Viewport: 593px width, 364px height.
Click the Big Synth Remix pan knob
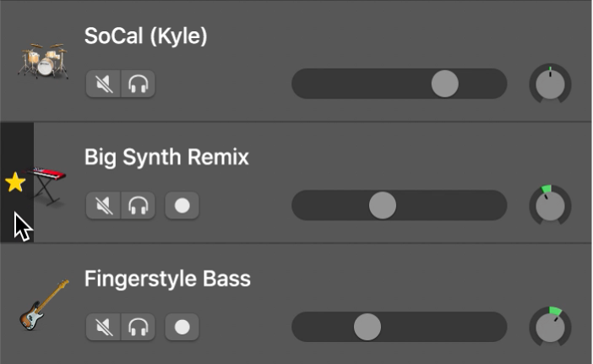pos(550,206)
